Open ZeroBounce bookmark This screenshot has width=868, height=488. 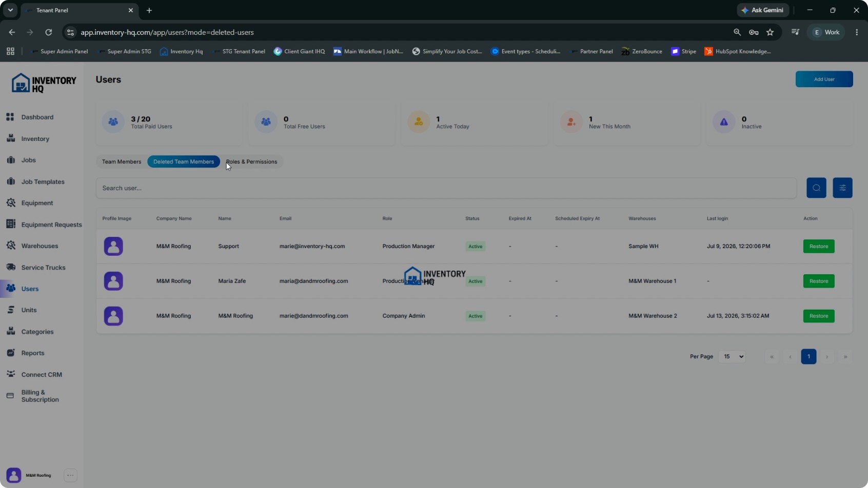642,51
